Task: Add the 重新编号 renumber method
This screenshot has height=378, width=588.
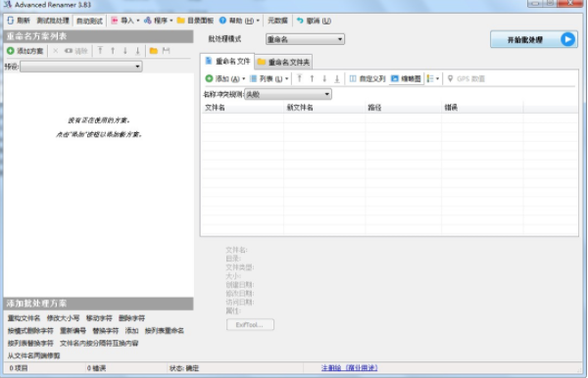Action: point(73,331)
